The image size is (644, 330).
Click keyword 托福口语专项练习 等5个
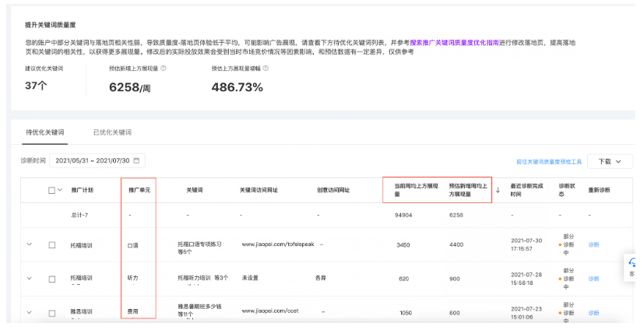click(x=199, y=248)
